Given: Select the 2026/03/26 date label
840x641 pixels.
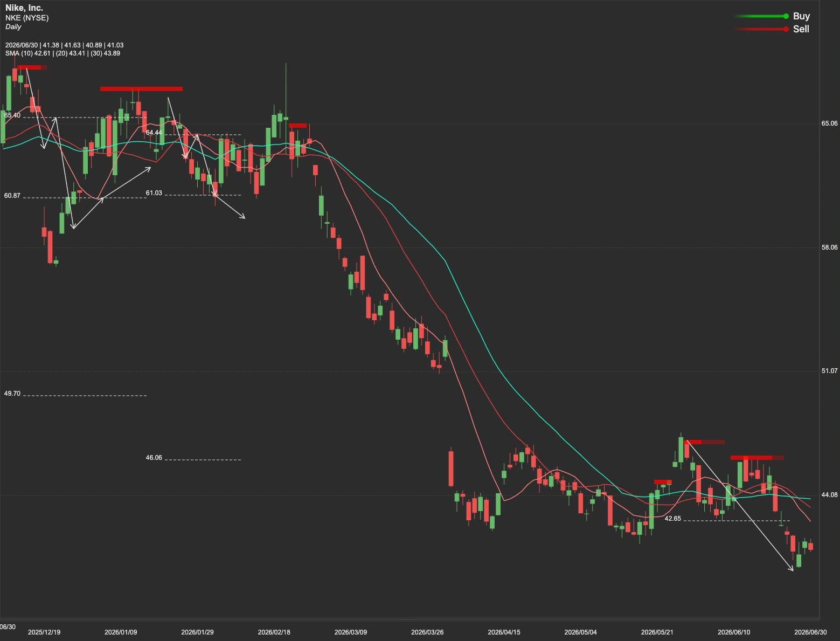Looking at the screenshot, I should [427, 632].
